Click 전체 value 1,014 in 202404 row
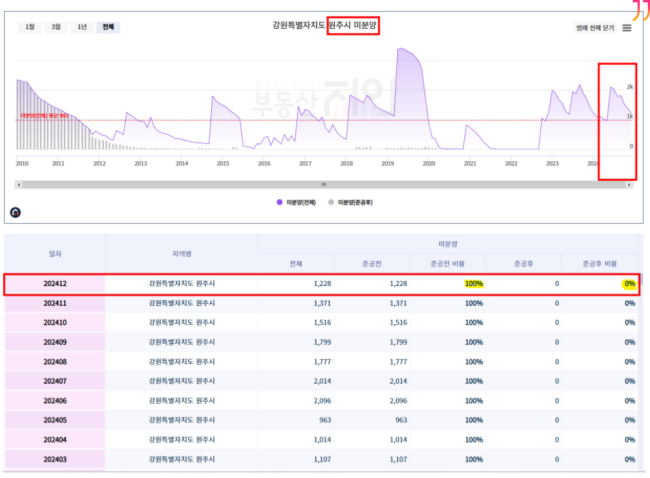650x478 pixels. click(322, 439)
